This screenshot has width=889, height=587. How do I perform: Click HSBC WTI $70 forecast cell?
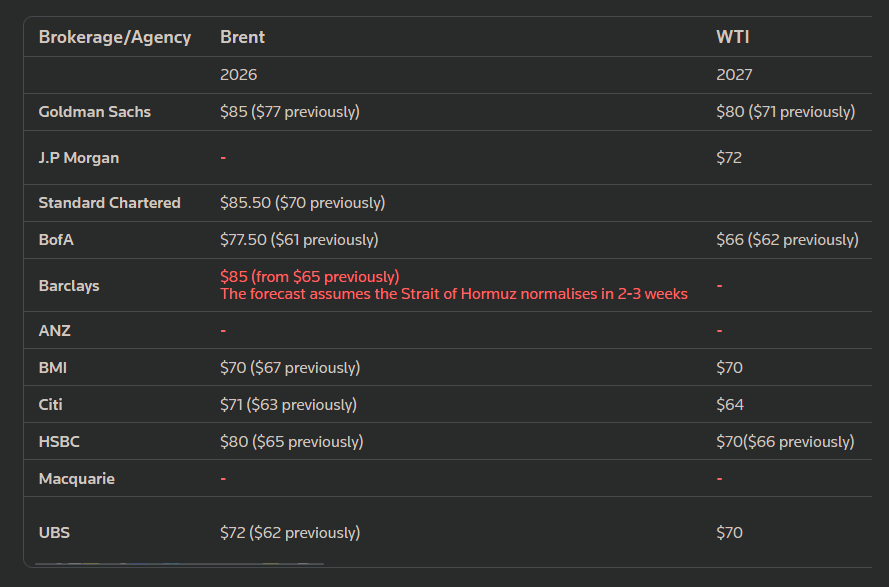coord(785,442)
